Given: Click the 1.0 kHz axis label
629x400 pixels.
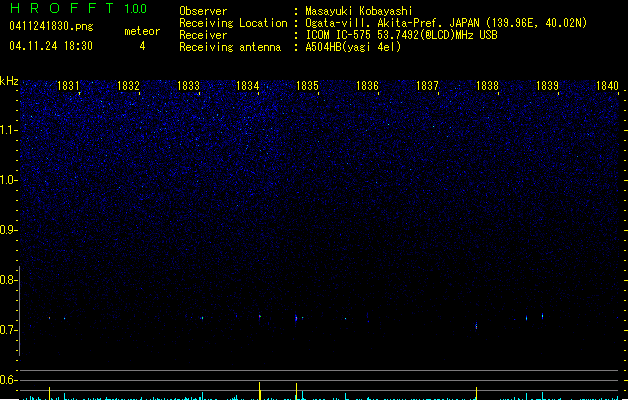Looking at the screenshot, I should pyautogui.click(x=8, y=180).
